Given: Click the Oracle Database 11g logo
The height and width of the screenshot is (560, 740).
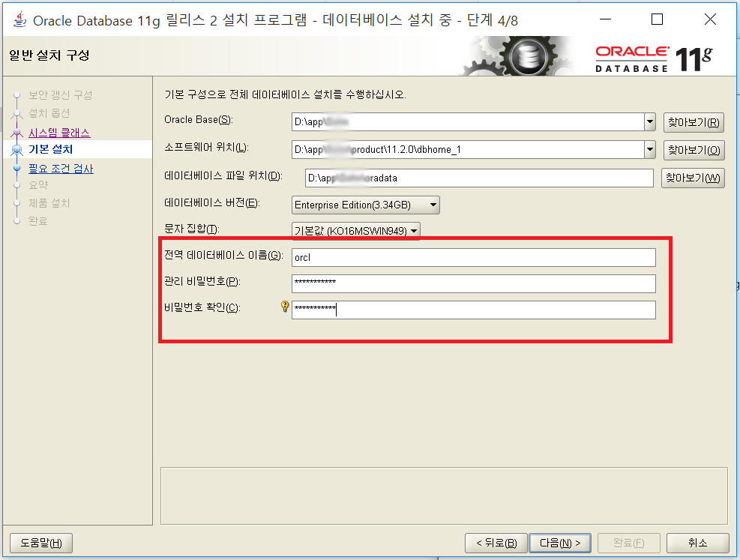Looking at the screenshot, I should tap(654, 59).
